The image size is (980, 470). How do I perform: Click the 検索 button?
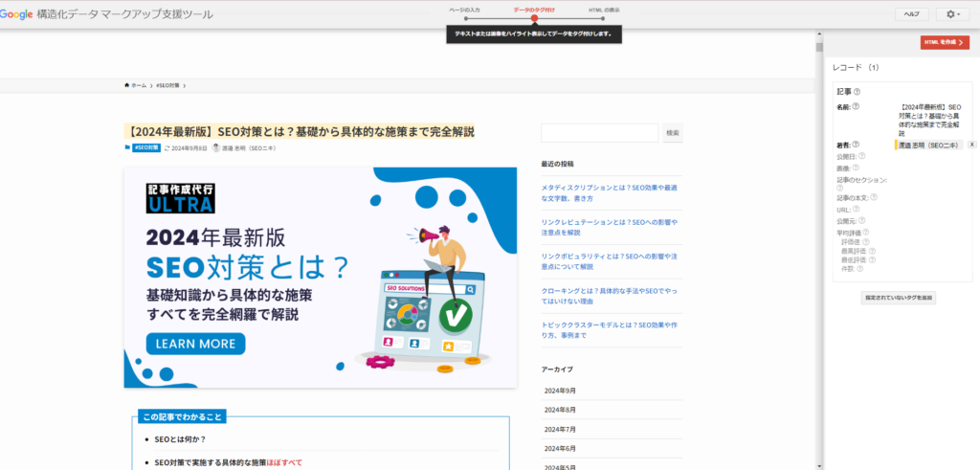click(673, 133)
